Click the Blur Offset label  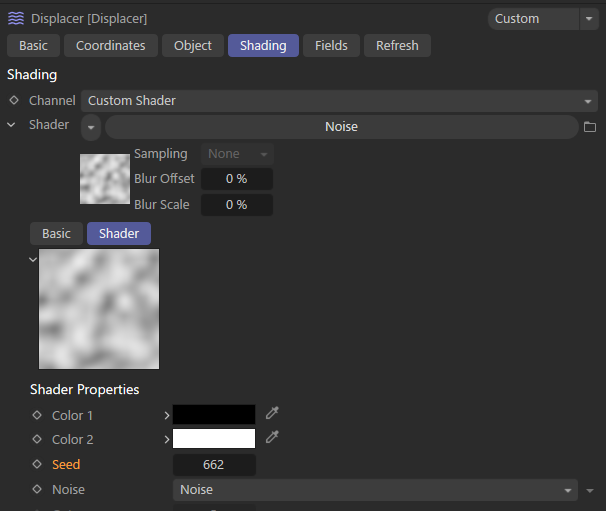point(164,179)
